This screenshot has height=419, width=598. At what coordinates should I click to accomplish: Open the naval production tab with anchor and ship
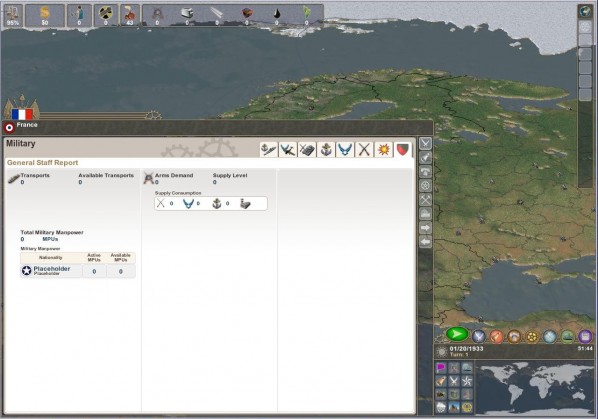(x=268, y=149)
